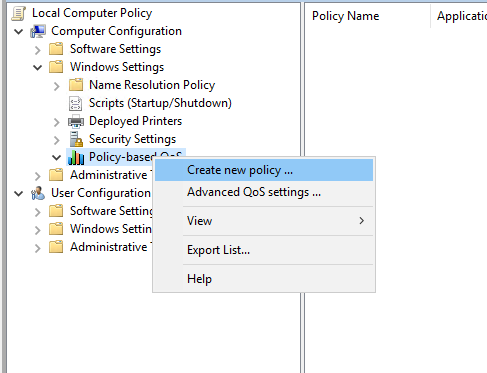
Task: Click the Windows Settings folder icon under Computer Configuration
Action: tap(56, 67)
